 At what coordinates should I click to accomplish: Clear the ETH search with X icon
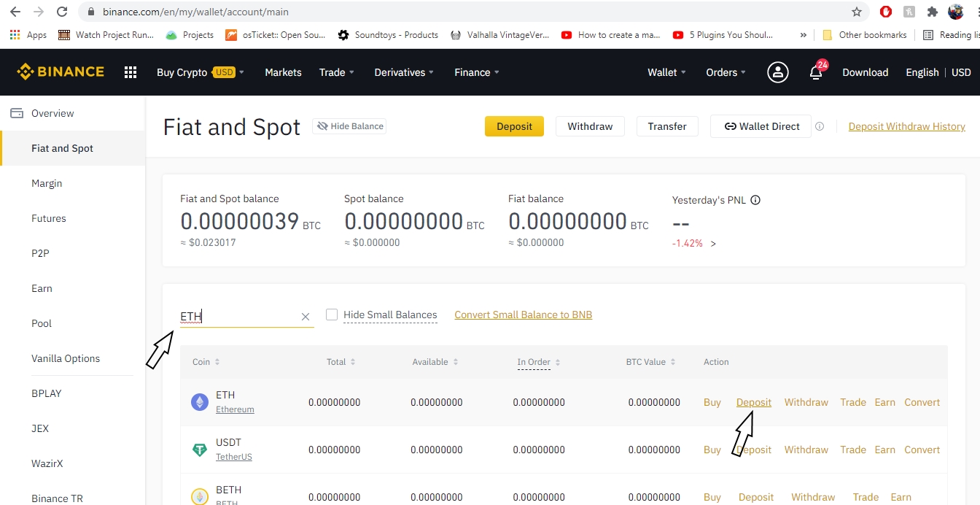coord(306,317)
